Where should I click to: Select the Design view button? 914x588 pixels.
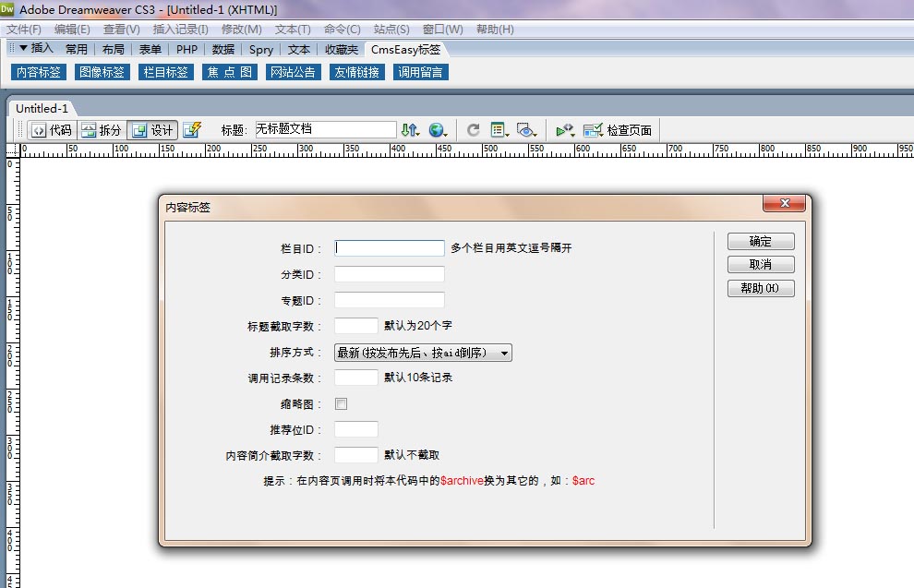click(152, 130)
